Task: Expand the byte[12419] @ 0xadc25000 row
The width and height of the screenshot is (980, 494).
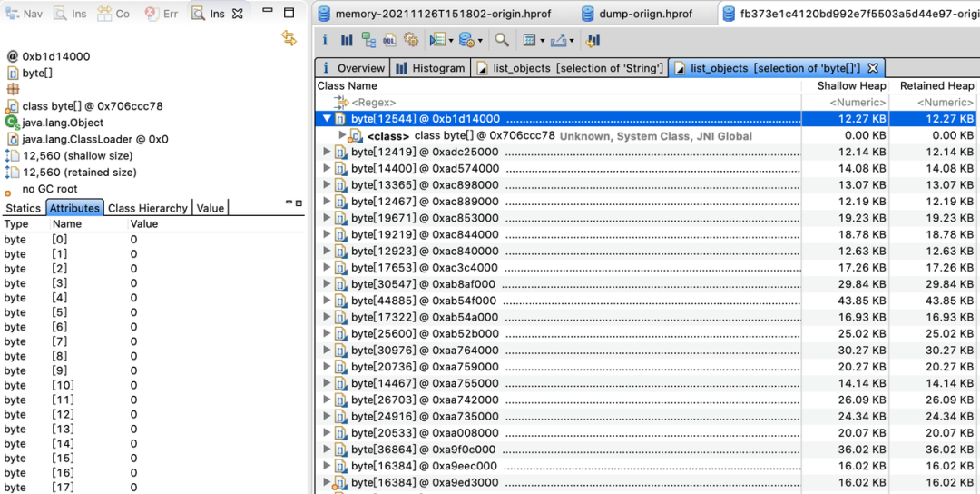Action: [327, 152]
